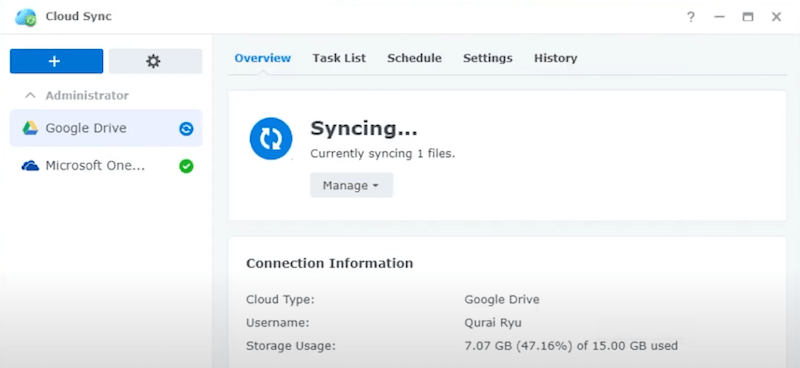
Task: Click the Connection Information heading
Action: point(330,263)
